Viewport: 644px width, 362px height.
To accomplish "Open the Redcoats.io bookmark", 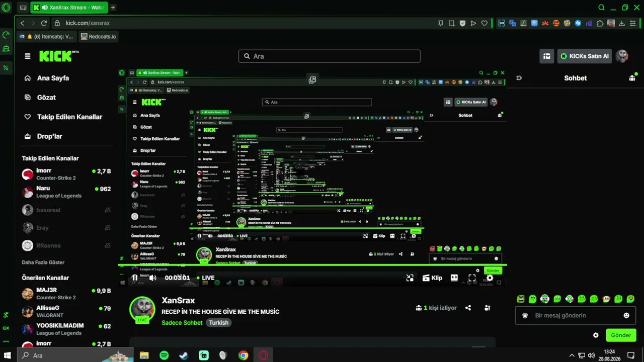I will point(98,37).
